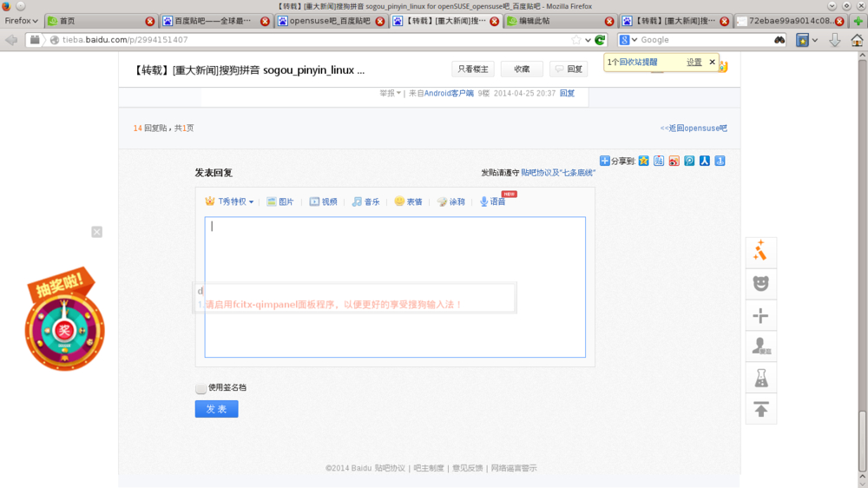Click the user silhouette sidebar icon
This screenshot has height=488, width=868.
[760, 346]
